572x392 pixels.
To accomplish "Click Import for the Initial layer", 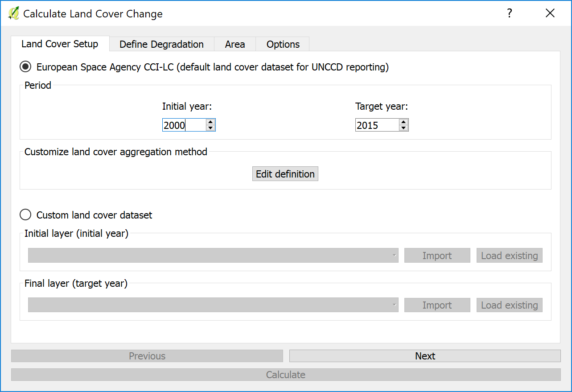I will pos(437,256).
